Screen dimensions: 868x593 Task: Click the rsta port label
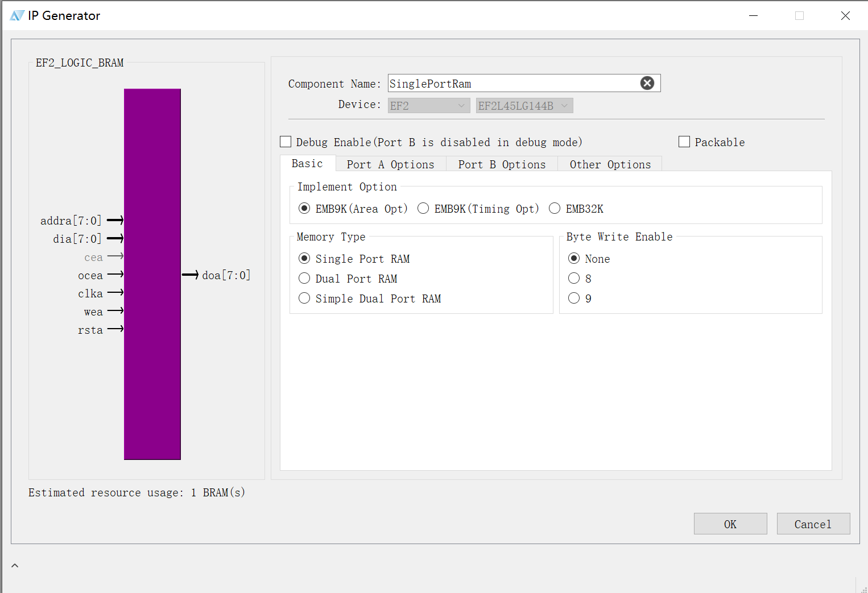pyautogui.click(x=90, y=330)
